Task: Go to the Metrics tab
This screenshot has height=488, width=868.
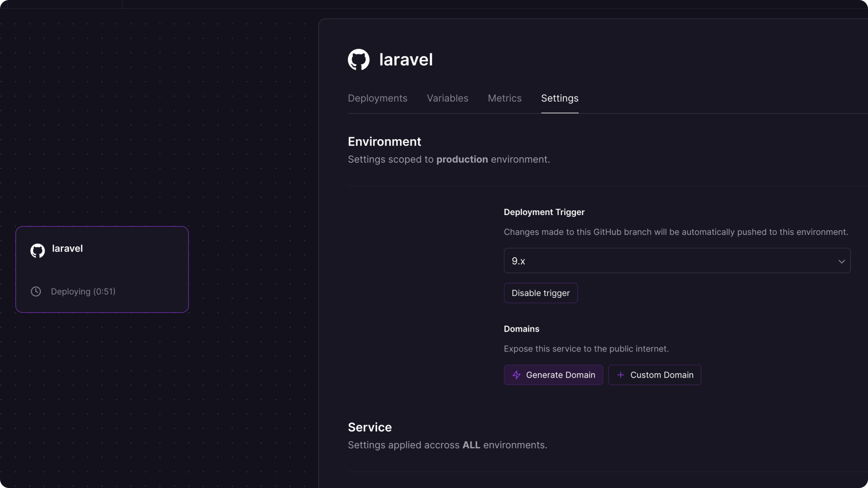Action: point(505,99)
